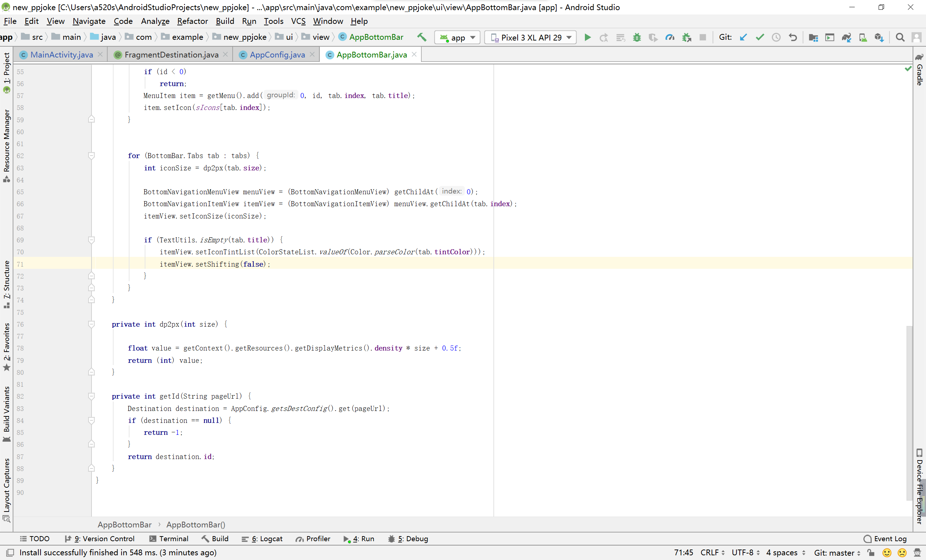Run the app with green play button
926x560 pixels.
[x=587, y=37]
